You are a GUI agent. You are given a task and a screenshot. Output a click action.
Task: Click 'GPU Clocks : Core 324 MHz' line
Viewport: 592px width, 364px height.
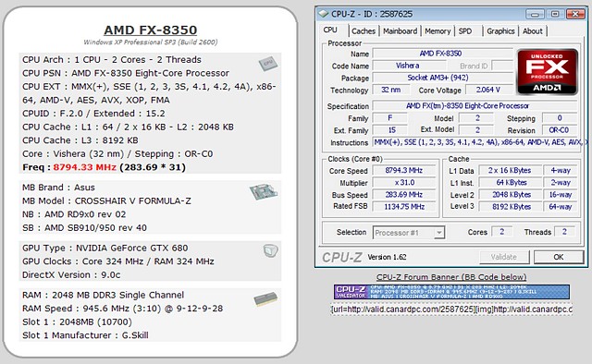pyautogui.click(x=118, y=261)
